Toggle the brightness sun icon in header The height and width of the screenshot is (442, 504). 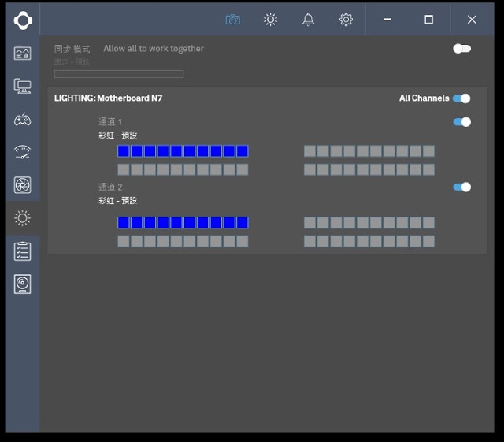pyautogui.click(x=270, y=20)
